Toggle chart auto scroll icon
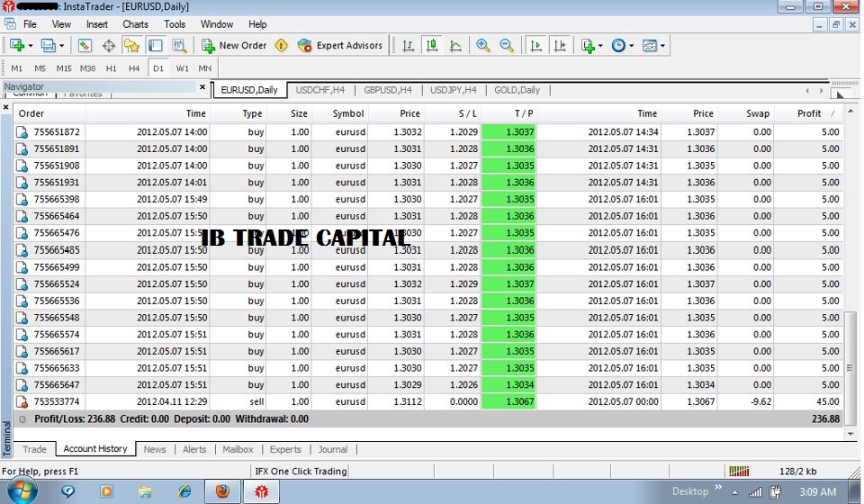This screenshot has width=864, height=504. 535,46
